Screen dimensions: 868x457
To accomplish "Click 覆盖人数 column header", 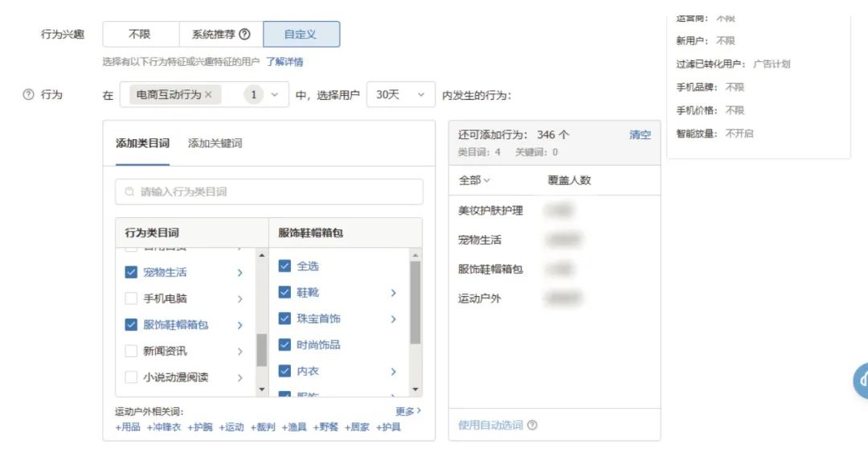I will click(x=569, y=180).
